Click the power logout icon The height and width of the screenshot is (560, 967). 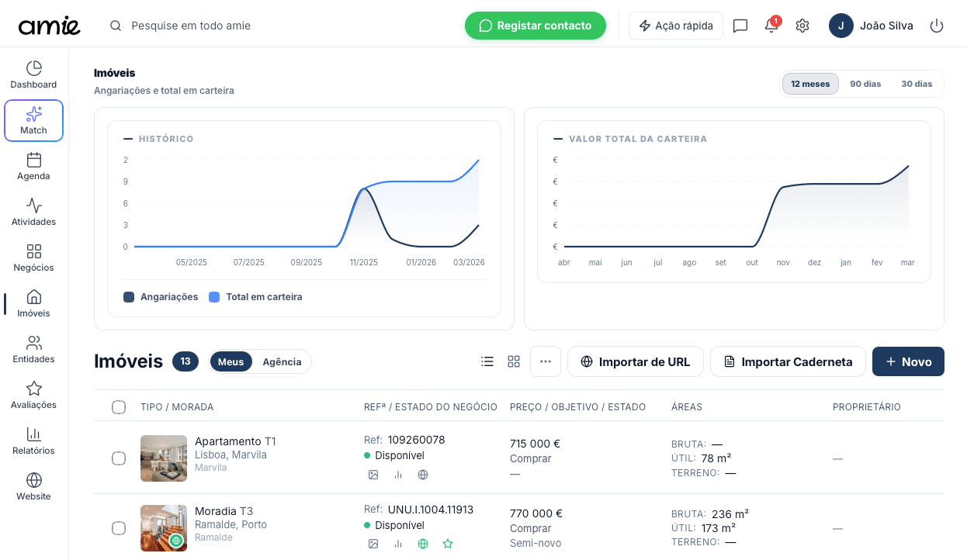click(x=937, y=26)
